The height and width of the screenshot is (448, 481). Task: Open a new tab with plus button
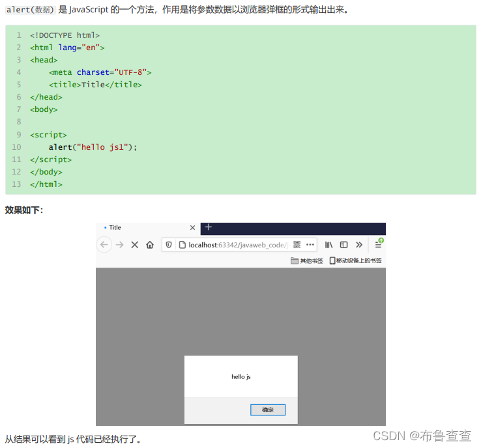(209, 227)
